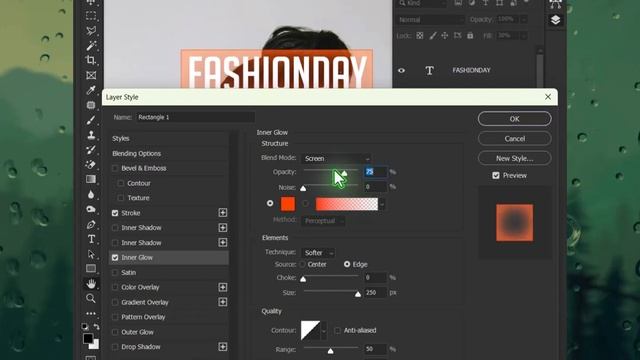Open the Gradient Overlay settings
Image resolution: width=640 pixels, height=360 pixels.
(x=145, y=302)
